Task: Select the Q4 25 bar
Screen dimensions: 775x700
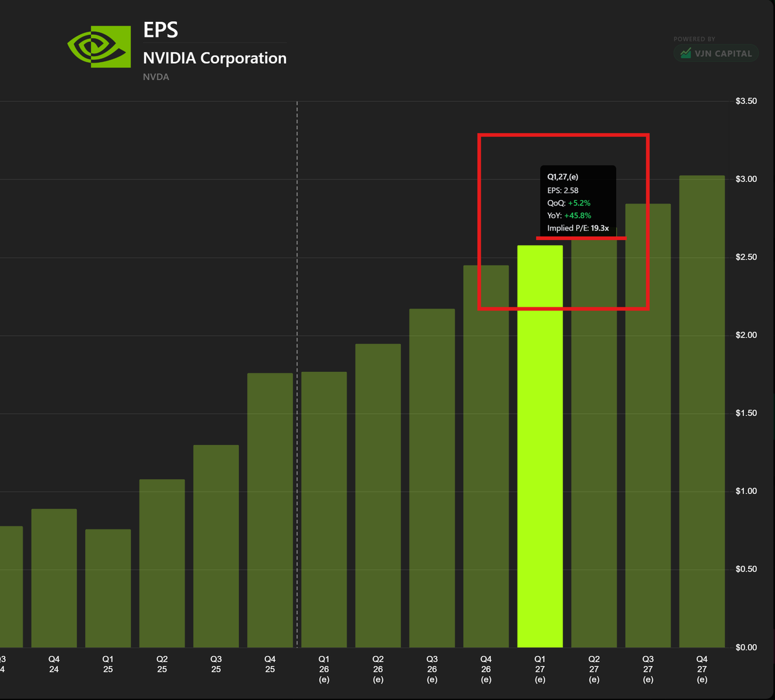Action: pos(270,510)
